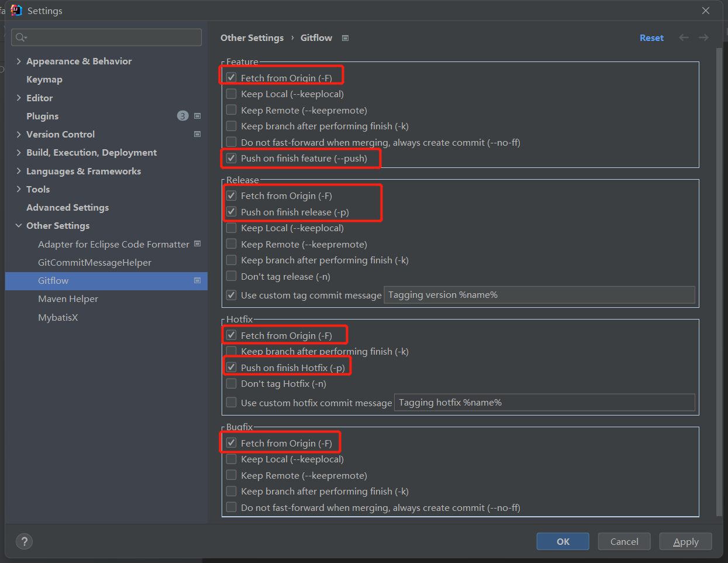
Task: Enable Keep Local under Feature section
Action: 232,94
